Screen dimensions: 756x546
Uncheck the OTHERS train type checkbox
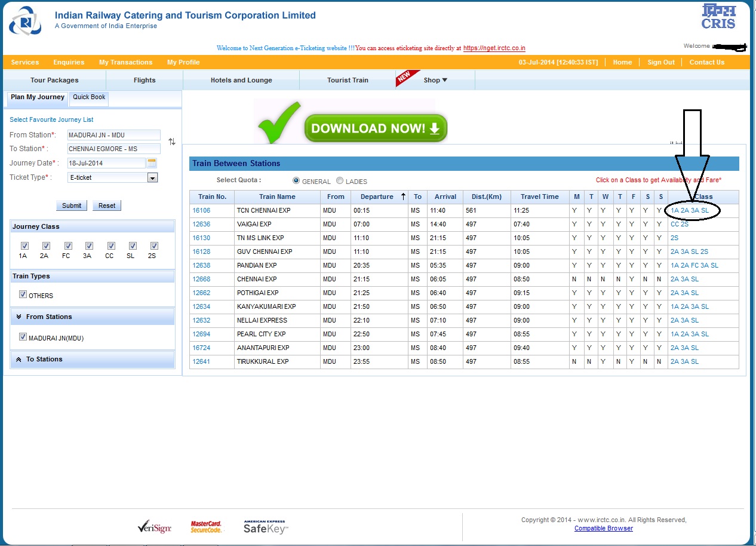[23, 295]
